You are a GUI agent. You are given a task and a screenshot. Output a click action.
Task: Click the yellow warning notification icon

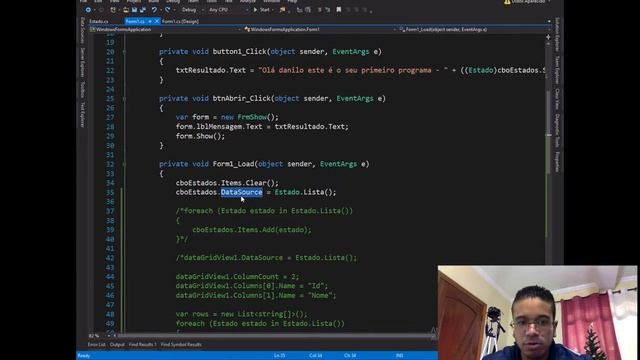507,2
